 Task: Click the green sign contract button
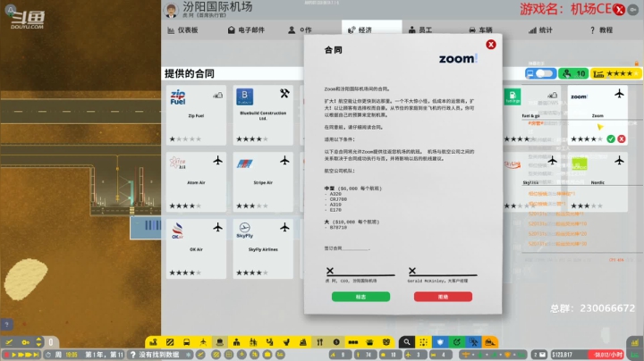coord(360,297)
